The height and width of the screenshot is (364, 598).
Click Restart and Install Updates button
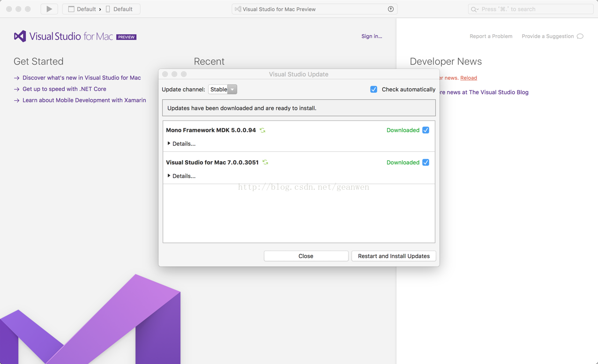pos(394,256)
